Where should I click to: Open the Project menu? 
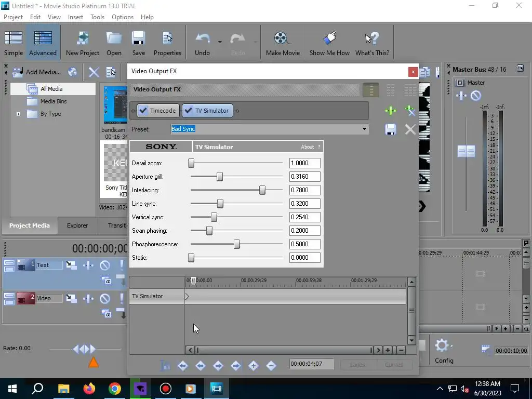[x=13, y=17]
